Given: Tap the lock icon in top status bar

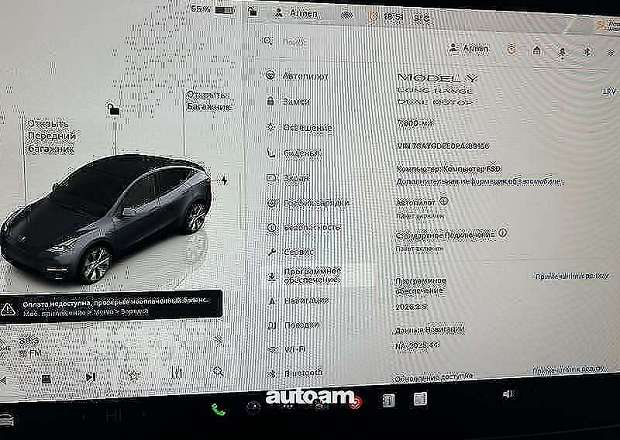Looking at the screenshot, I should click(x=253, y=12).
